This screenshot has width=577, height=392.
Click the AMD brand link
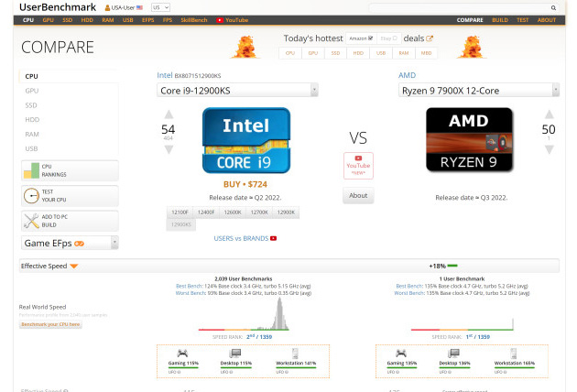click(x=407, y=75)
